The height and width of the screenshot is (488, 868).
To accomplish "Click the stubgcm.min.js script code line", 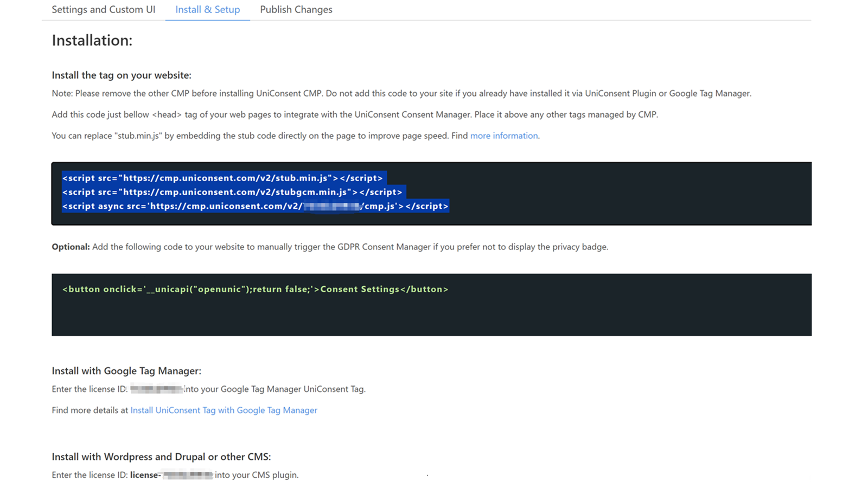I will (232, 192).
